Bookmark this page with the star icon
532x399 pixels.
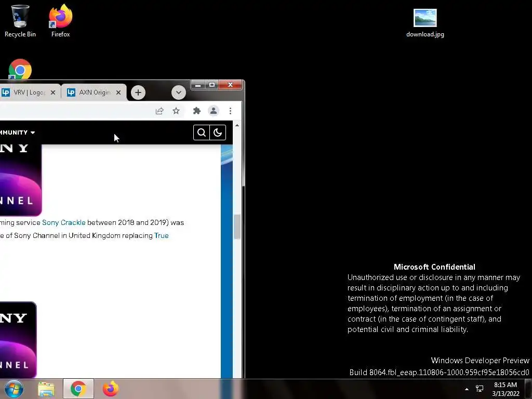(176, 111)
